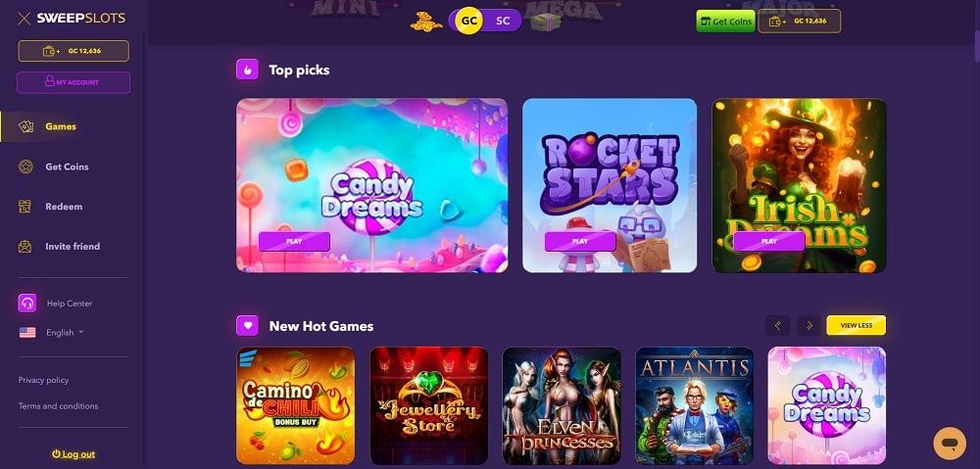This screenshot has height=469, width=980.
Task: Go to previous New Hot Games with left arrow
Action: tap(777, 325)
